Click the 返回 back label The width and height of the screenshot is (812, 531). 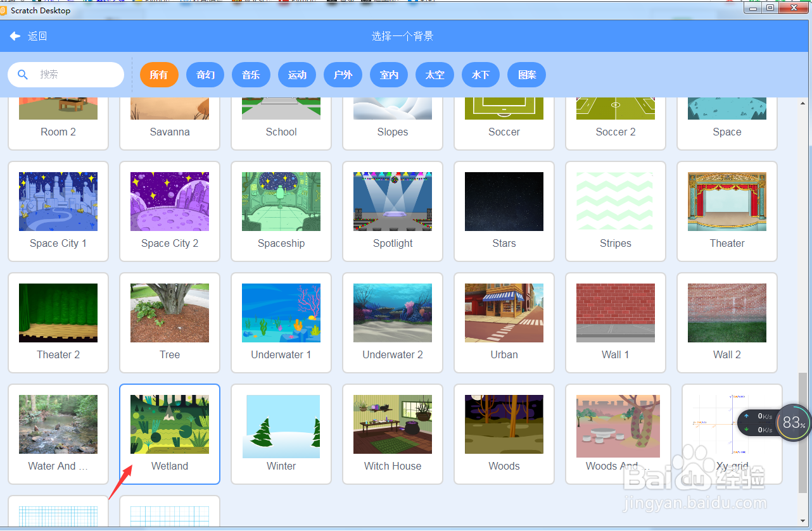pos(37,36)
